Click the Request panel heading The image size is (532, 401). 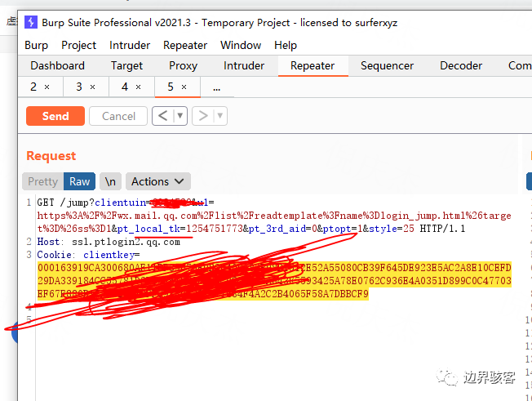(51, 156)
